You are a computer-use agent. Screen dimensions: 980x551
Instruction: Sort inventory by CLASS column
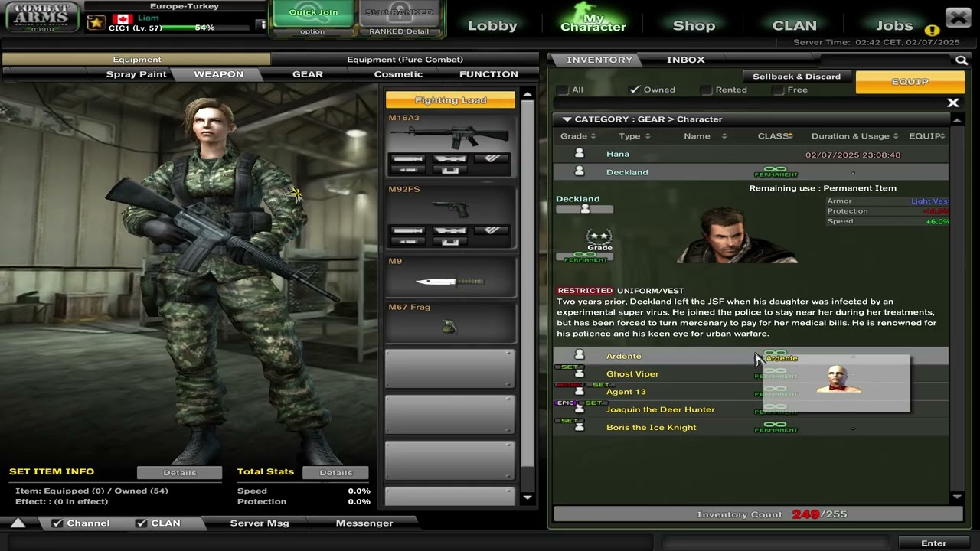coord(776,136)
